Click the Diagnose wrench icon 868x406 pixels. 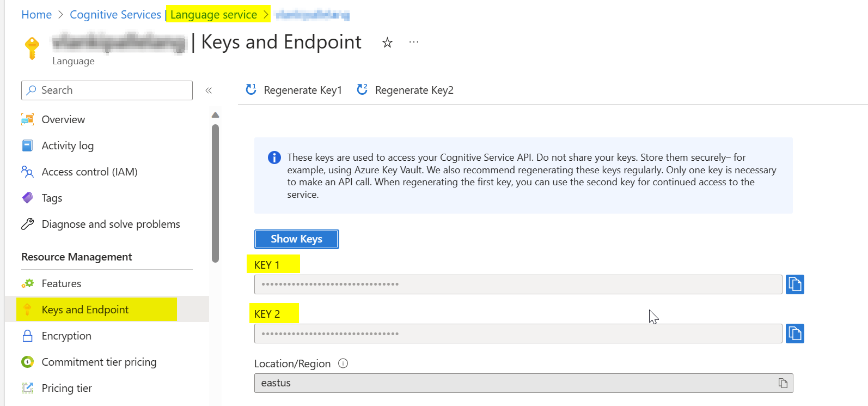click(x=27, y=224)
